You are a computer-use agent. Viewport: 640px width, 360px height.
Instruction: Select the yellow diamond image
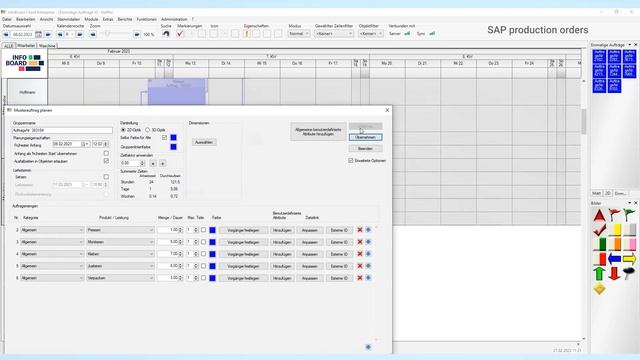[599, 289]
